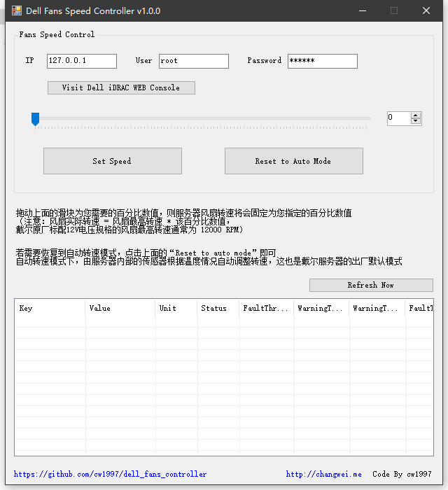Click the "Fans Speed Control" group label

click(57, 34)
